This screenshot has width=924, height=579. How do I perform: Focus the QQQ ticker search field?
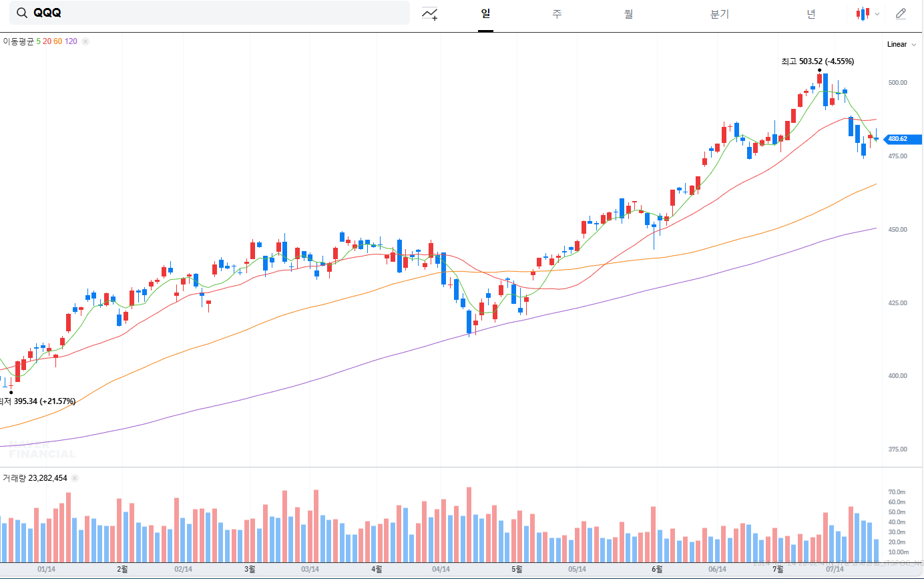[210, 13]
